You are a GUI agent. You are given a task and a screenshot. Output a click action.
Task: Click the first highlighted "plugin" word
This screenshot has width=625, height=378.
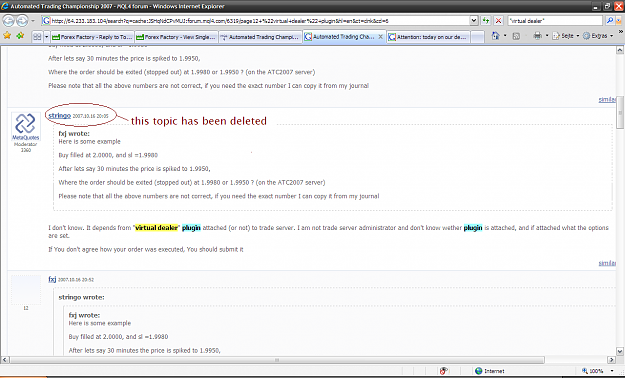[191, 228]
